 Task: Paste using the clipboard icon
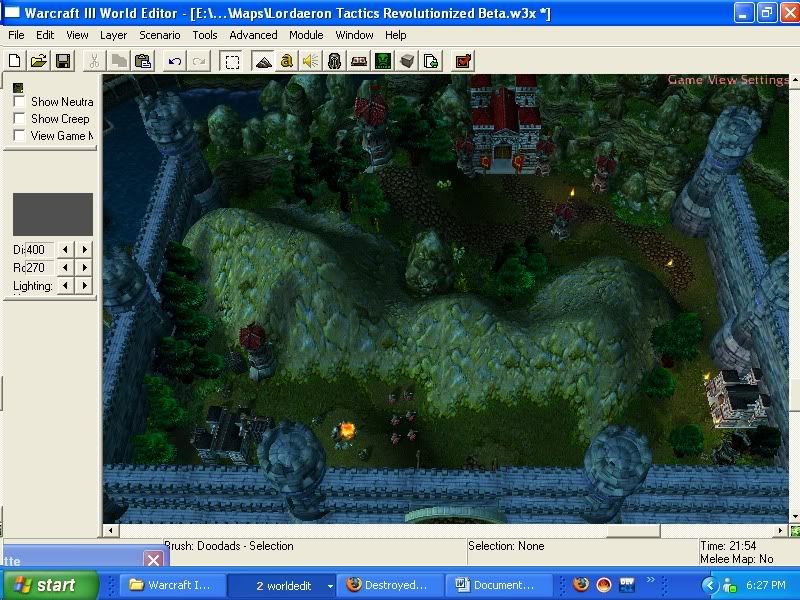pos(143,61)
